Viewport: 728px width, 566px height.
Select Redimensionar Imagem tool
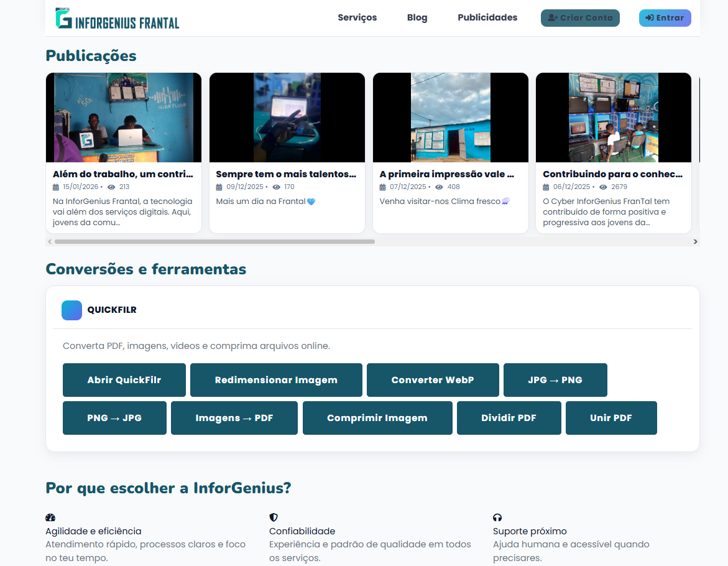pos(276,380)
